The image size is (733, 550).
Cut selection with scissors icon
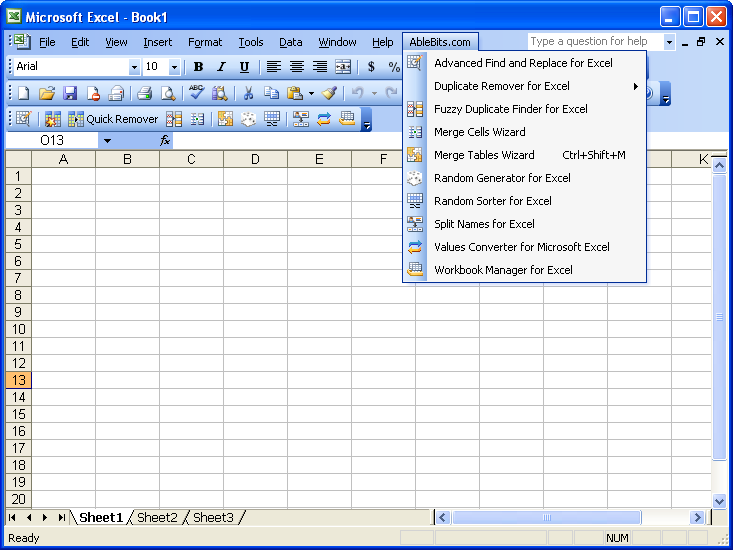(248, 93)
